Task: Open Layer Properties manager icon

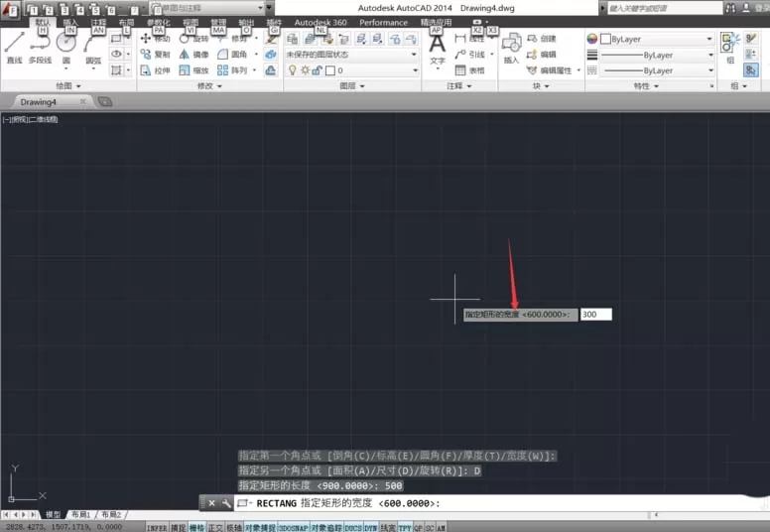Action: point(292,39)
